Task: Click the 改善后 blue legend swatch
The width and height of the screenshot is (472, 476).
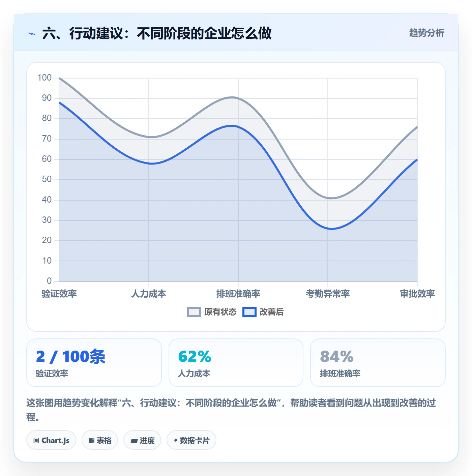Action: pyautogui.click(x=249, y=312)
